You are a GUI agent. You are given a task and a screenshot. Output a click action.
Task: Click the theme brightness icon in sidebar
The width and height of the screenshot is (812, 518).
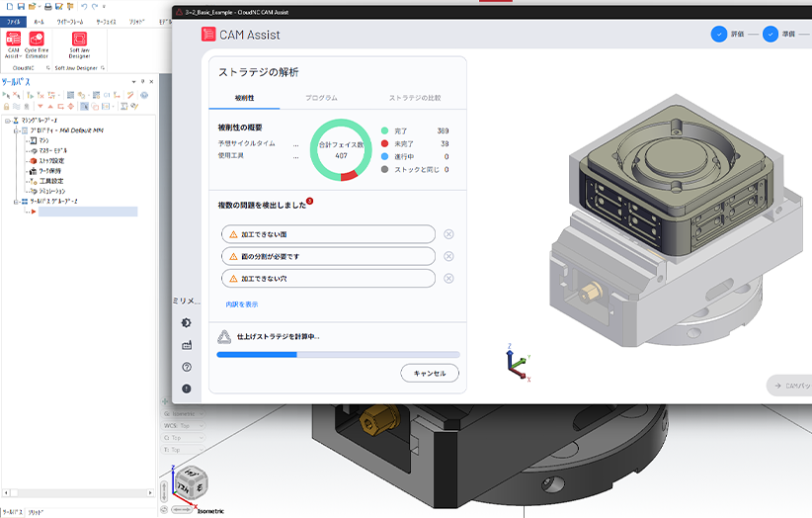187,323
